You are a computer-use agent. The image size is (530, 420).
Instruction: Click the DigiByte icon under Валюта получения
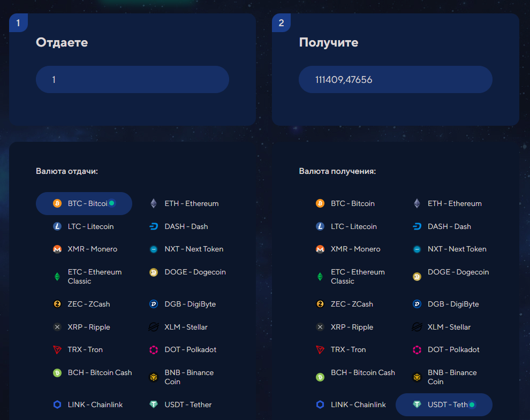[x=417, y=304]
